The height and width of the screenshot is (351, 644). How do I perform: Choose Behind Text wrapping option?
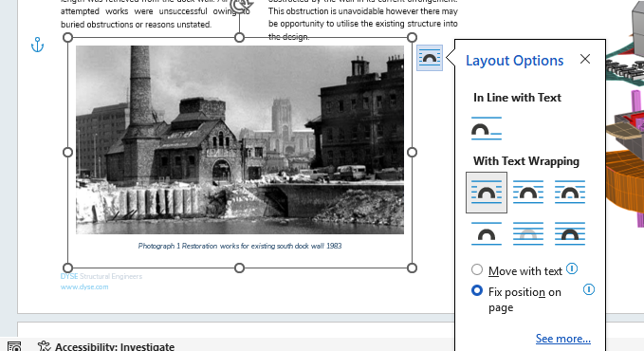(x=528, y=234)
